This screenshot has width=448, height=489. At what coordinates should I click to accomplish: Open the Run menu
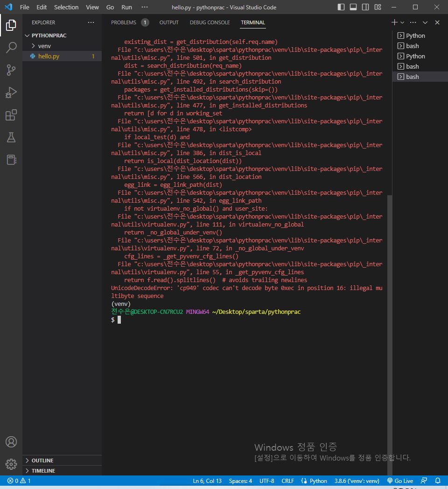pos(126,7)
